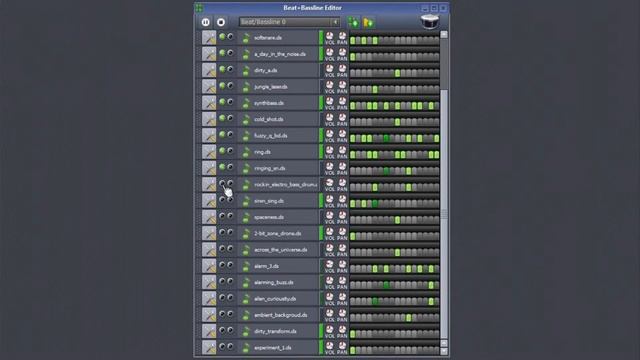
Task: Click the yellow add automation-track icon
Action: (x=368, y=22)
